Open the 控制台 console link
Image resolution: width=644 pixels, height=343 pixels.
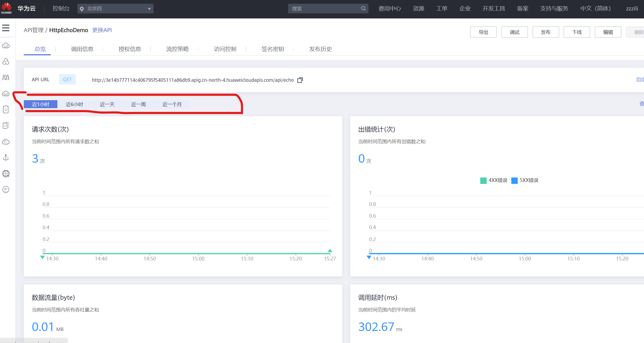(x=61, y=9)
